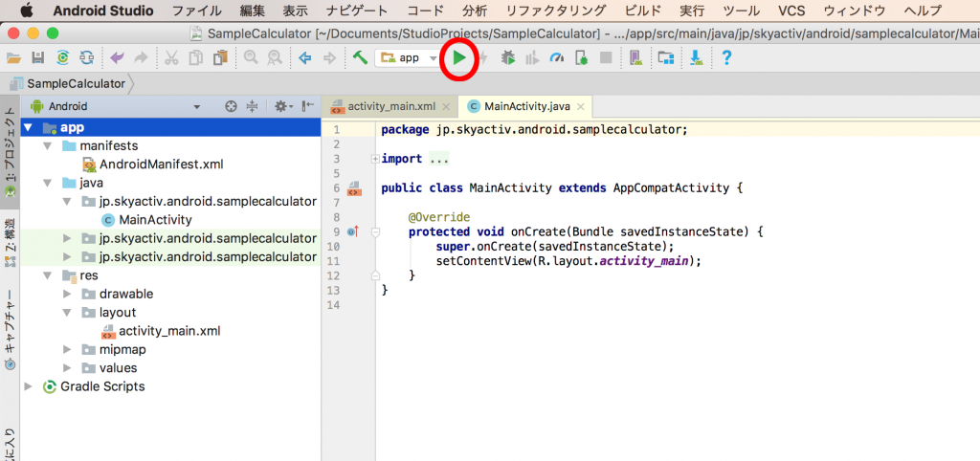Navigate forward with the right arrow icon
This screenshot has height=461, width=980.
coord(329,58)
